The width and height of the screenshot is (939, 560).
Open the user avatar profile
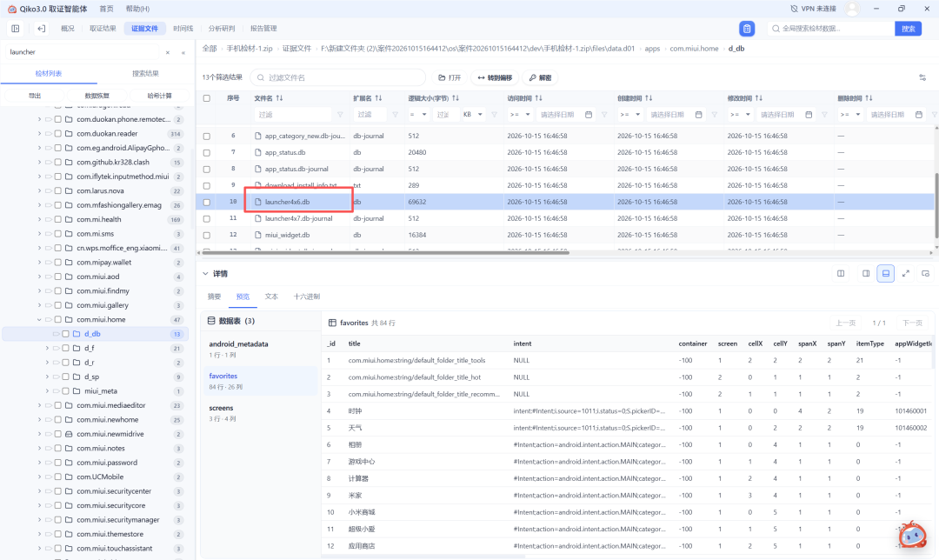(851, 9)
